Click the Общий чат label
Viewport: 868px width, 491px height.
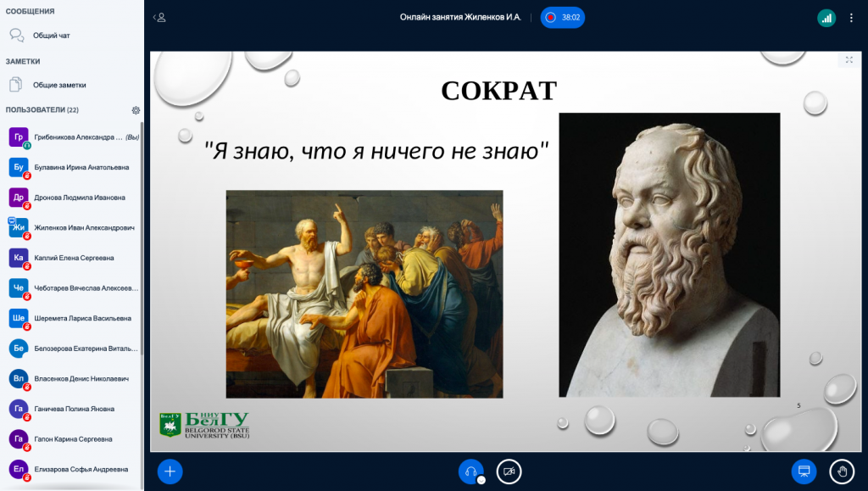(x=52, y=36)
